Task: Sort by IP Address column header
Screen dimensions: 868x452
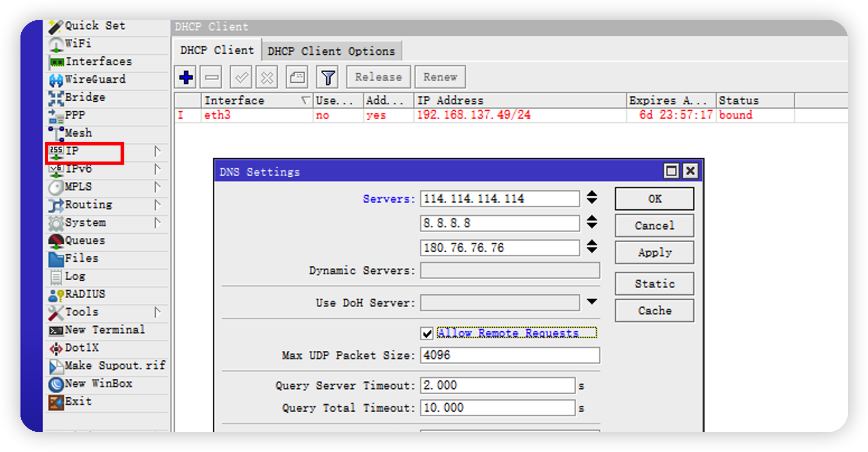Action: (520, 101)
